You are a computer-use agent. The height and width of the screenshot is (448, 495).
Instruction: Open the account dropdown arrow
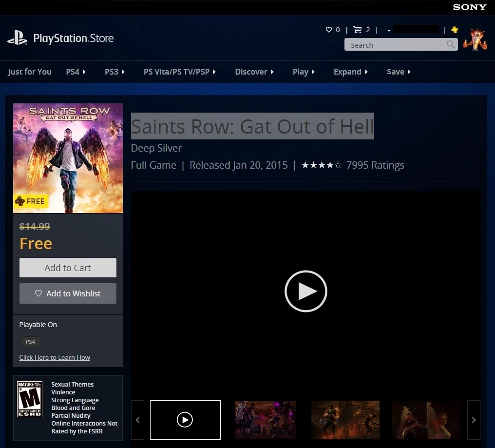tap(389, 30)
